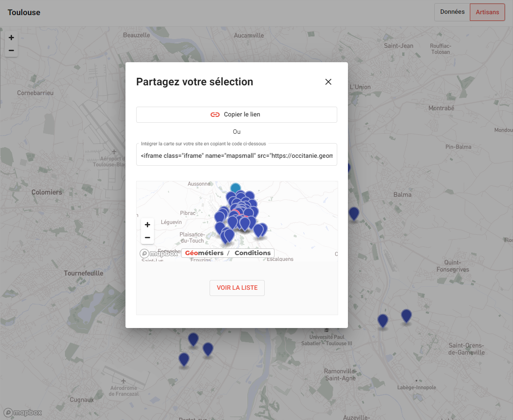513x420 pixels.
Task: Click the Mapbox logo in main map corner
Action: point(23,412)
